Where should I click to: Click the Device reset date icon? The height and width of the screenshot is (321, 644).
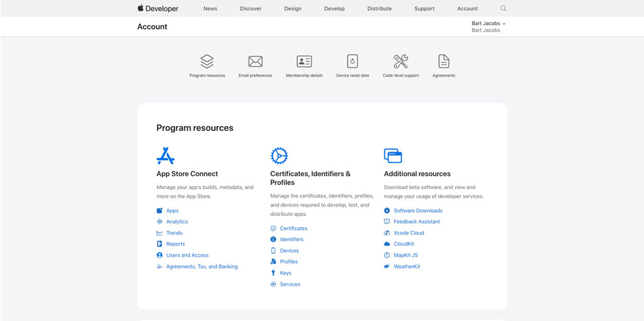pos(352,61)
